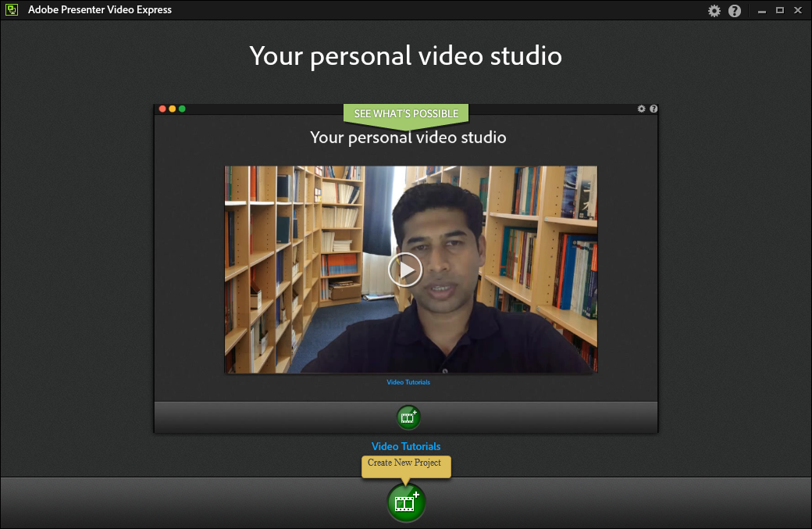The width and height of the screenshot is (812, 529).
Task: Open the help question mark in title bar
Action: (x=735, y=11)
